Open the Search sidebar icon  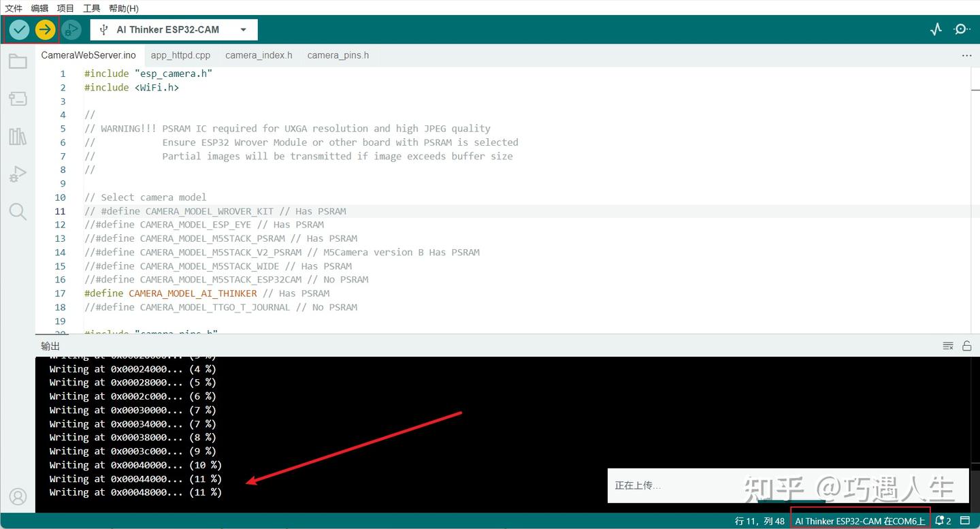18,211
